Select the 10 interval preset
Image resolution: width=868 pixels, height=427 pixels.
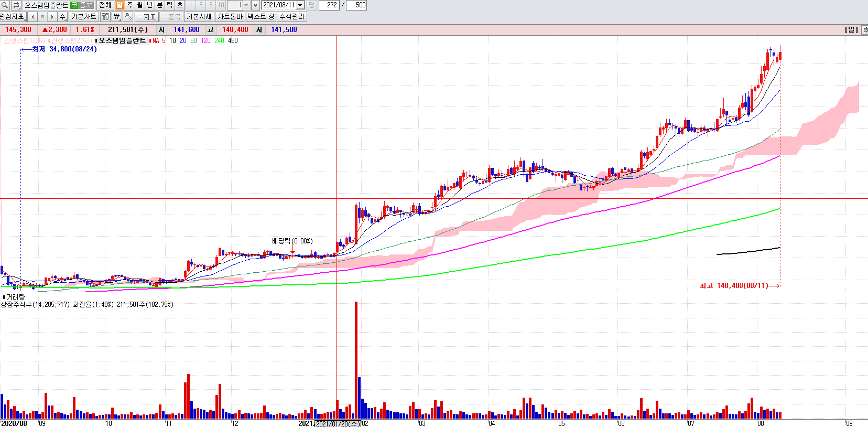point(221,5)
